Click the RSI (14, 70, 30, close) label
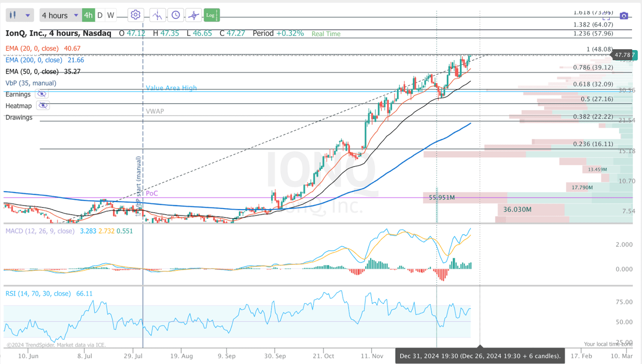The height and width of the screenshot is (364, 642). pyautogui.click(x=38, y=293)
